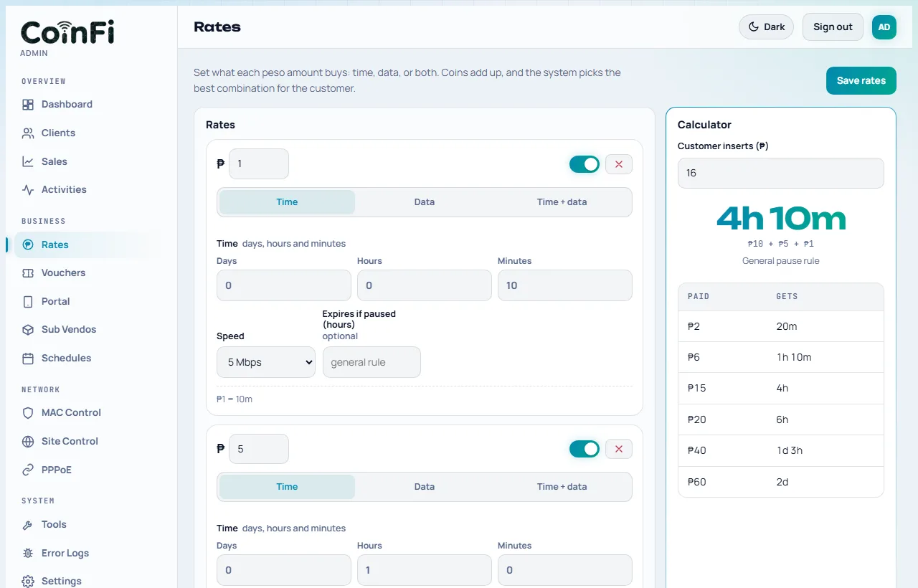
Task: Click the Error Logs bug icon
Action: [x=28, y=554]
